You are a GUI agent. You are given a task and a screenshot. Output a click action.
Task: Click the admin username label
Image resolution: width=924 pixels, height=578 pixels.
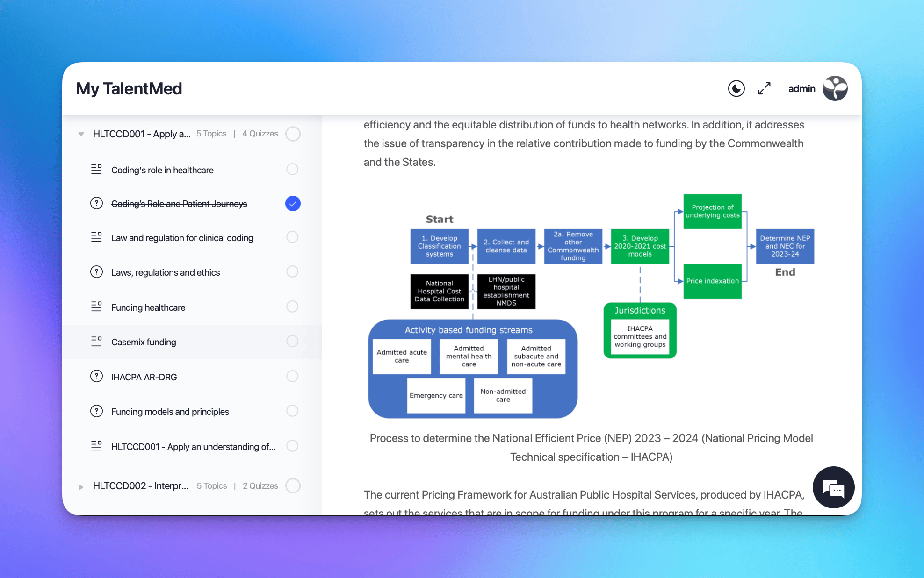click(801, 88)
